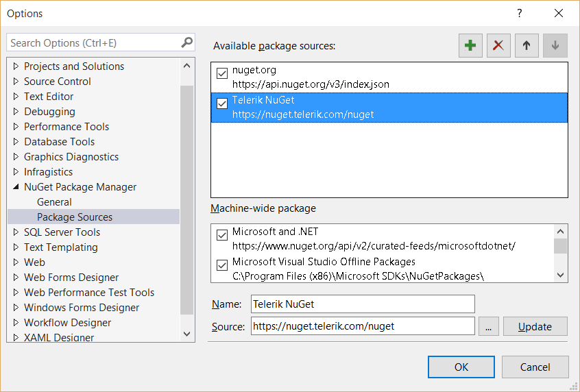This screenshot has height=392, width=580.
Task: Browse for source with the ellipsis button
Action: (x=489, y=326)
